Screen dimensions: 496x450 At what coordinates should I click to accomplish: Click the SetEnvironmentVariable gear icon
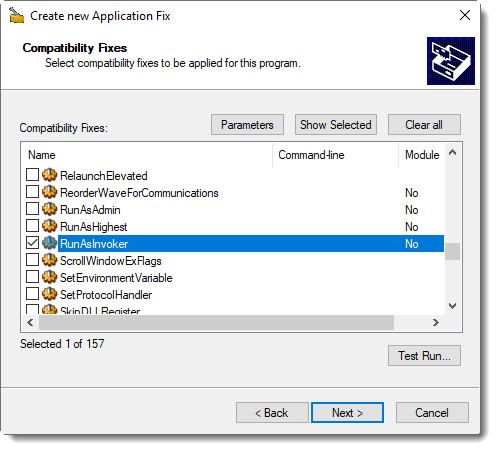coord(50,277)
